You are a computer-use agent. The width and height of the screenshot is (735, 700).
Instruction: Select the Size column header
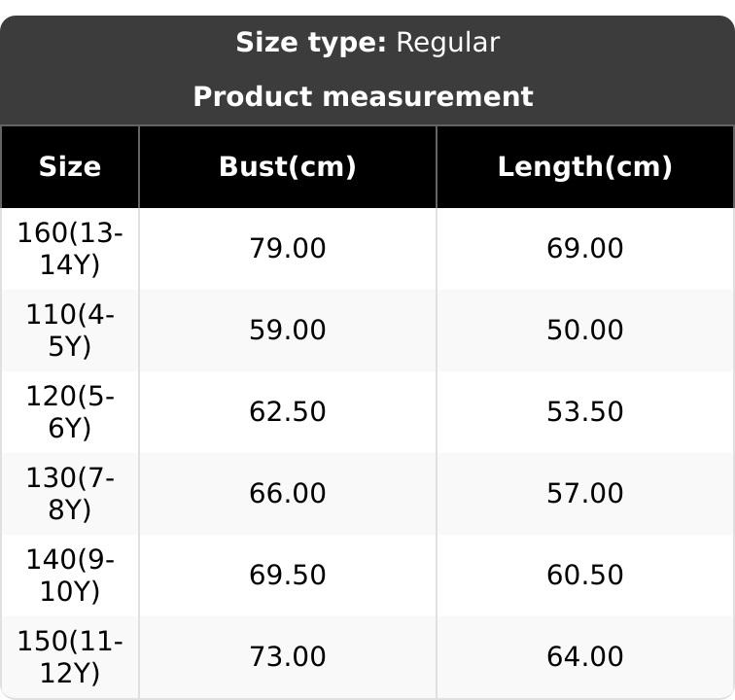pyautogui.click(x=70, y=167)
